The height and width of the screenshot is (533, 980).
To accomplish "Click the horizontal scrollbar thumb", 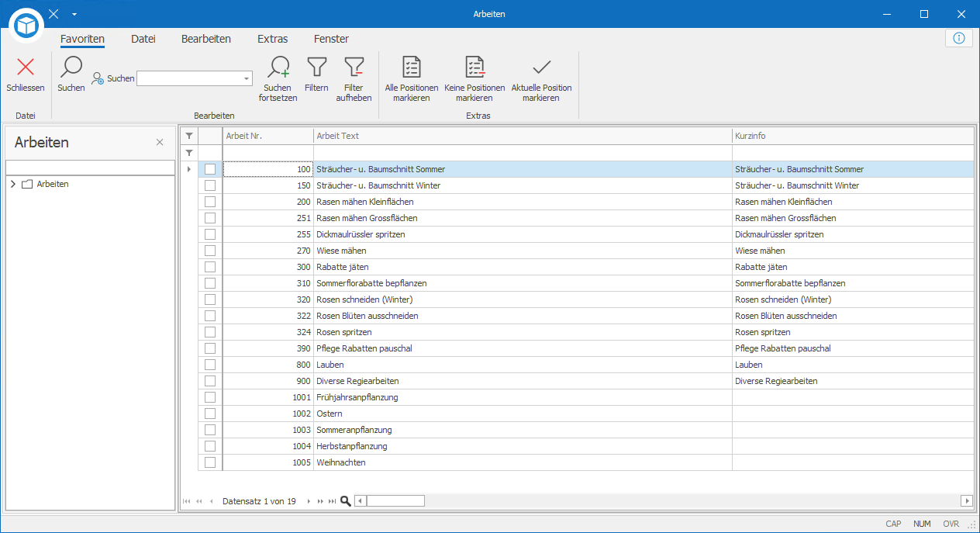I will [x=395, y=501].
